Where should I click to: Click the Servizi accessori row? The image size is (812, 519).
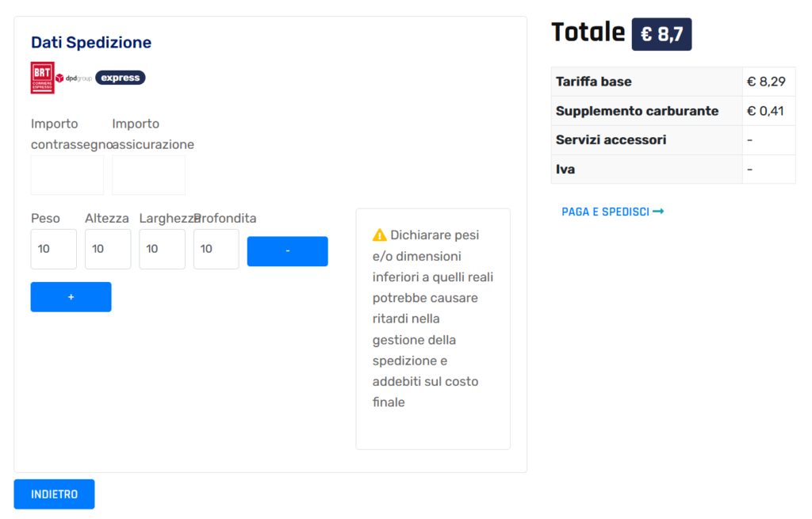pos(672,140)
